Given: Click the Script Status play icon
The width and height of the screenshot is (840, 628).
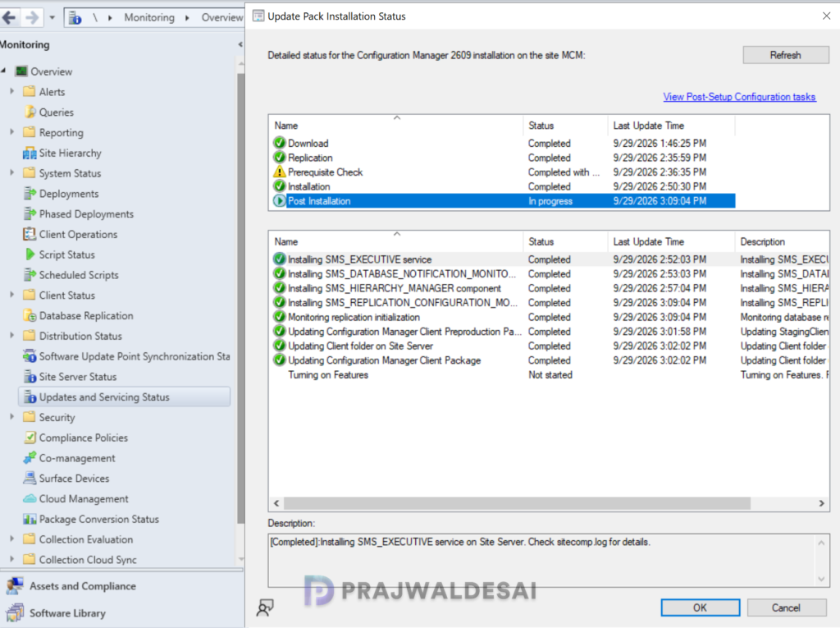Looking at the screenshot, I should click(30, 254).
